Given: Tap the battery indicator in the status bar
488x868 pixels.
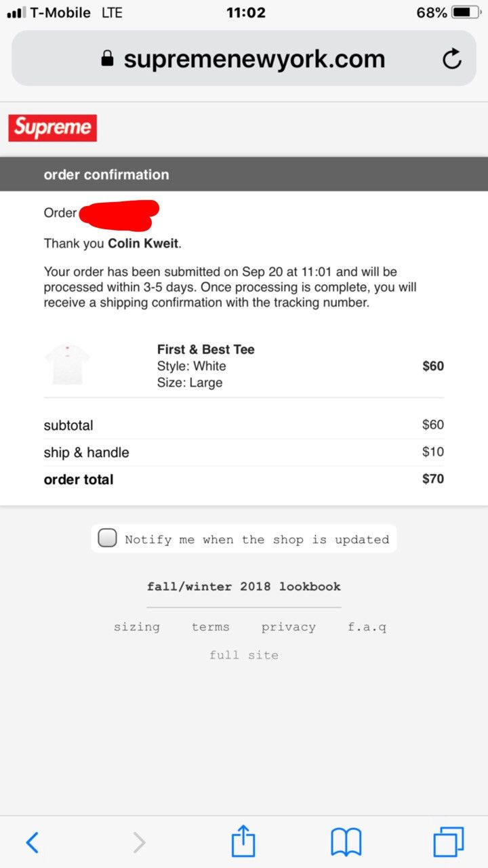Looking at the screenshot, I should (x=466, y=12).
